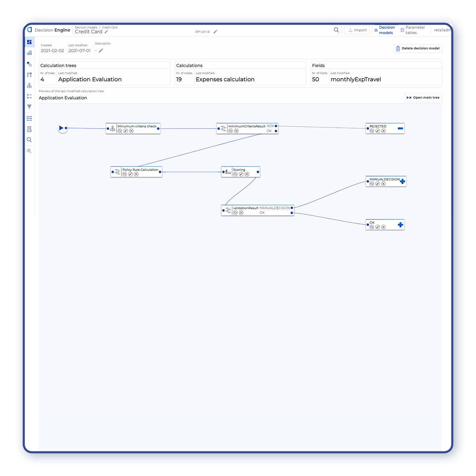Open the math operators calculations sidebar icon
Screen dimensions: 476x476
[29, 96]
